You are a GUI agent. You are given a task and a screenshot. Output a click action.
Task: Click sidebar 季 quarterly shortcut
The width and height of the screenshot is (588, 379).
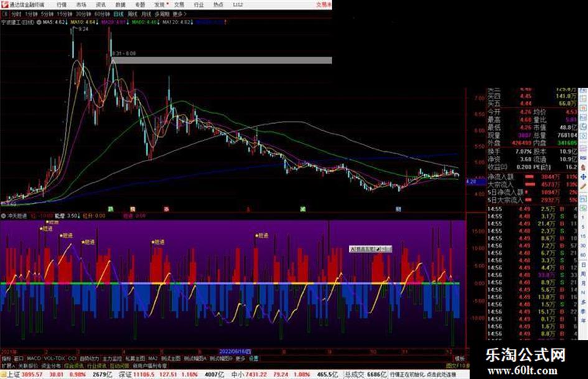tap(584, 311)
